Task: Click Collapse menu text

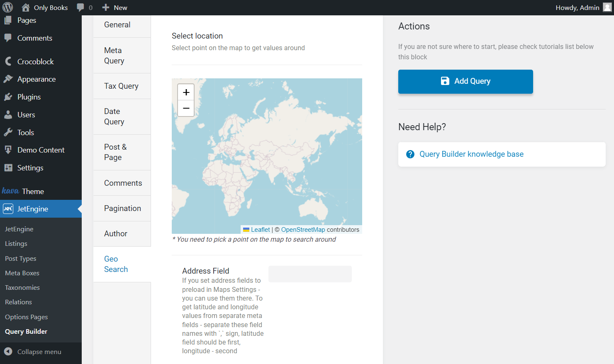Action: pyautogui.click(x=39, y=352)
